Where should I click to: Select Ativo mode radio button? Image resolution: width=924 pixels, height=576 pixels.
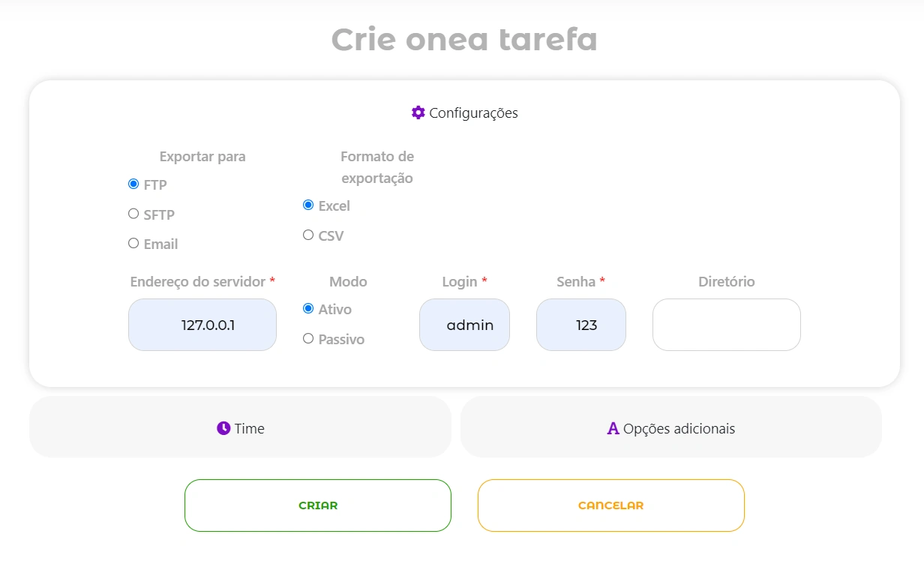308,308
